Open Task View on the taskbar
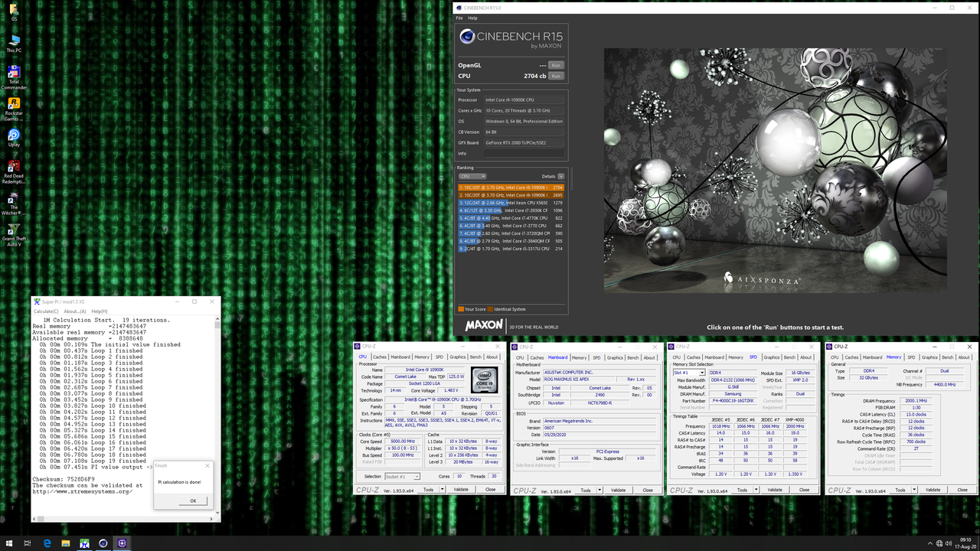Viewport: 980px width, 551px height. 28,543
